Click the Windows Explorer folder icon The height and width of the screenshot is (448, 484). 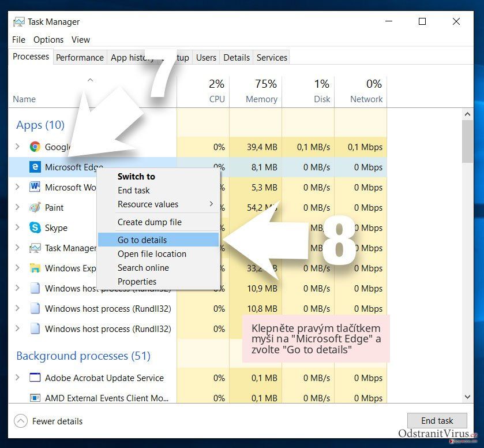pos(35,268)
